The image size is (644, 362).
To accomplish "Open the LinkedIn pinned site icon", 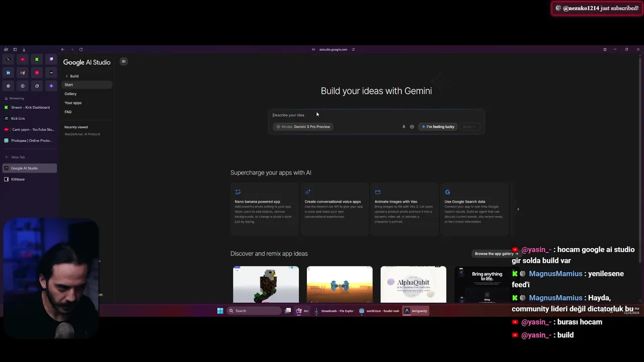I will (8, 73).
